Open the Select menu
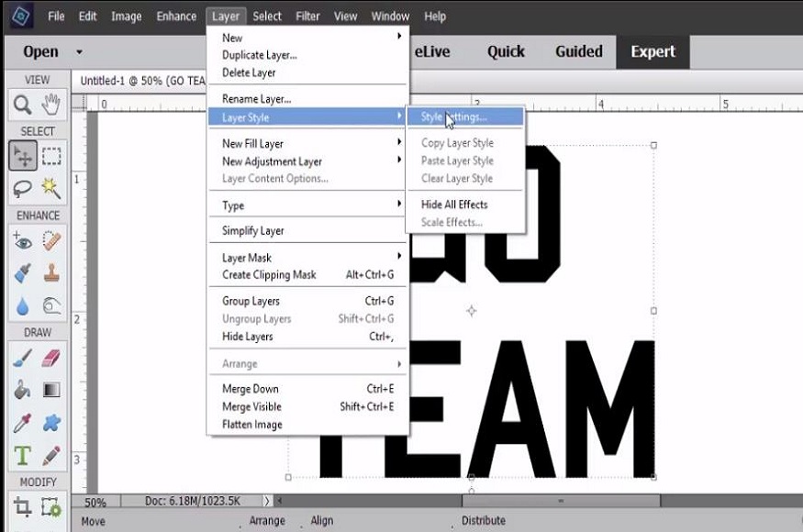This screenshot has width=803, height=532. (x=267, y=17)
